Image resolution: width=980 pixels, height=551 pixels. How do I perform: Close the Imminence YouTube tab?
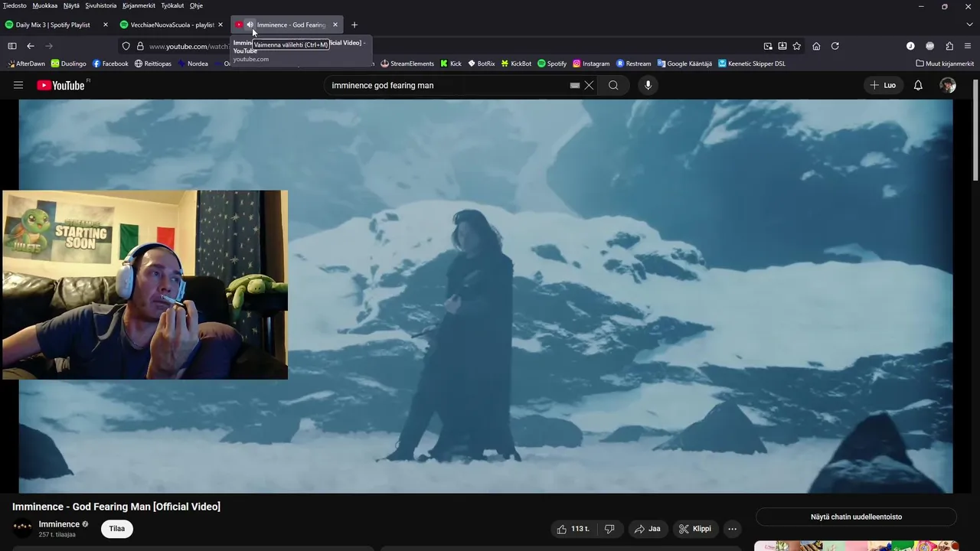pyautogui.click(x=335, y=24)
